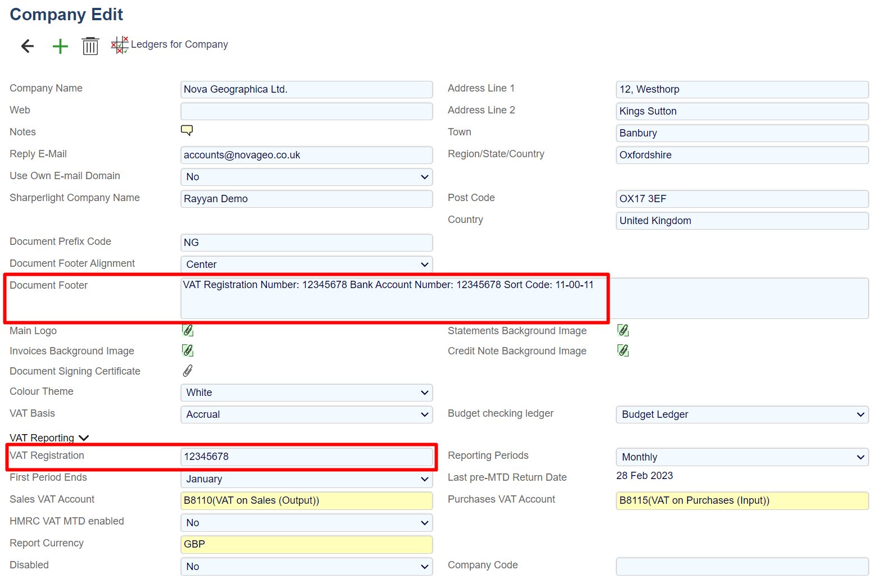The image size is (881, 588).
Task: Click the back arrow icon
Action: tap(28, 46)
